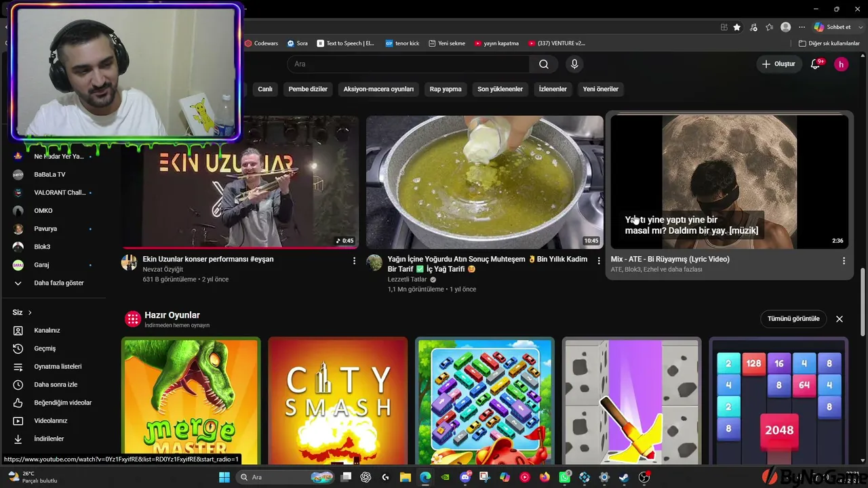Select the Pembe diziler filter chip
Image resolution: width=868 pixels, height=488 pixels.
pyautogui.click(x=308, y=89)
